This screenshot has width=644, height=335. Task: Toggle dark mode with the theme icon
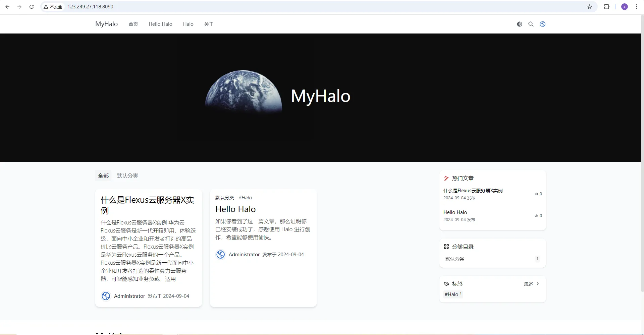(520, 24)
